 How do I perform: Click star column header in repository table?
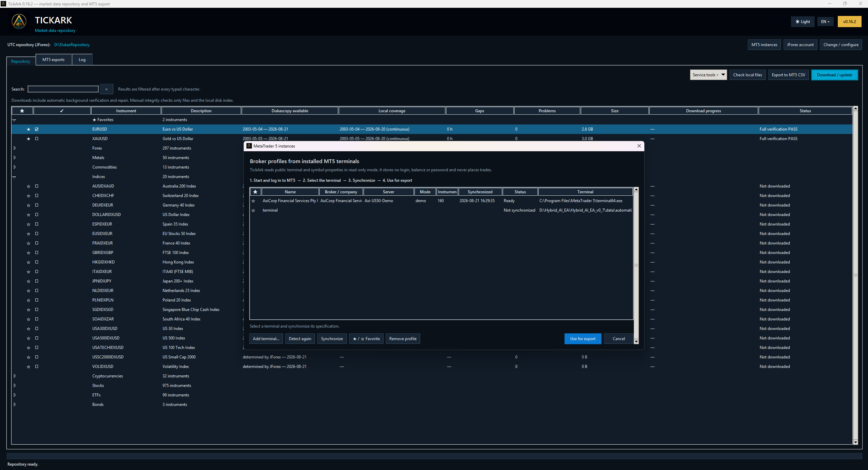click(x=22, y=111)
